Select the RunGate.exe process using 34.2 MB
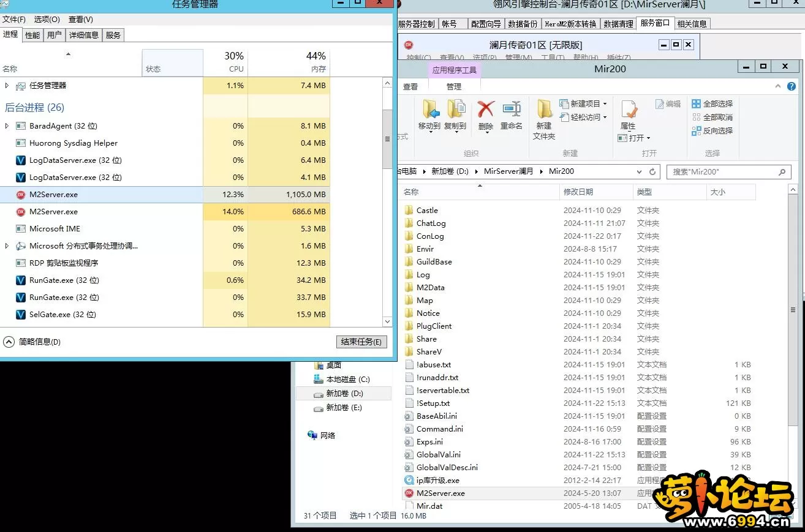The image size is (805, 532). (165, 280)
